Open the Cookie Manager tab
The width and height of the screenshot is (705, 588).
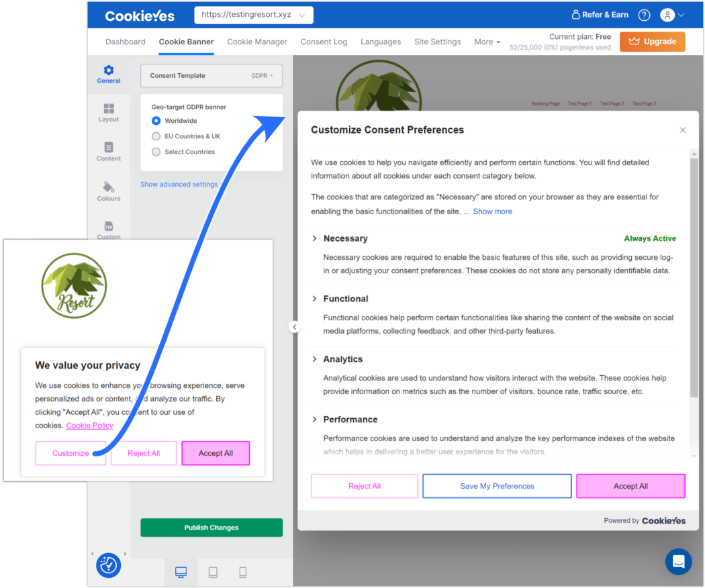tap(256, 42)
